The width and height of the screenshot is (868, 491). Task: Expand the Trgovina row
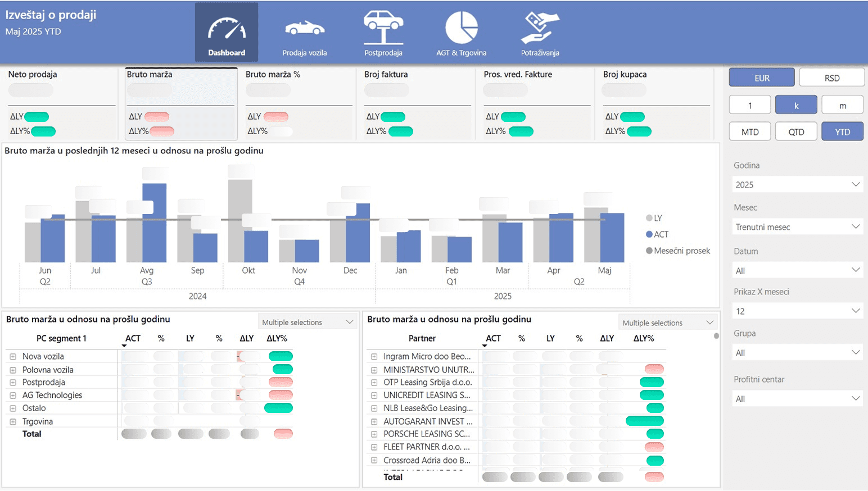12,421
